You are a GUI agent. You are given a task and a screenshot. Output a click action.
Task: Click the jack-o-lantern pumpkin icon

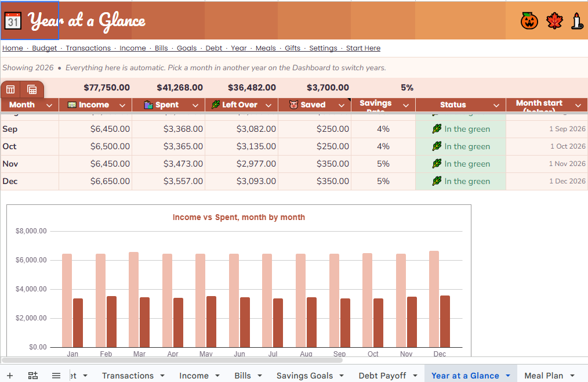529,21
